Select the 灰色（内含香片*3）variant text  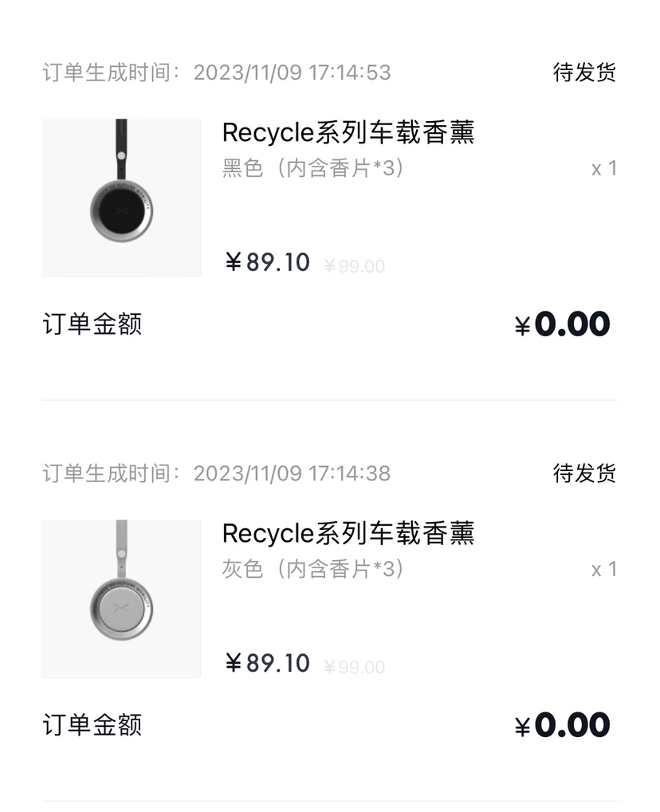pos(313,569)
